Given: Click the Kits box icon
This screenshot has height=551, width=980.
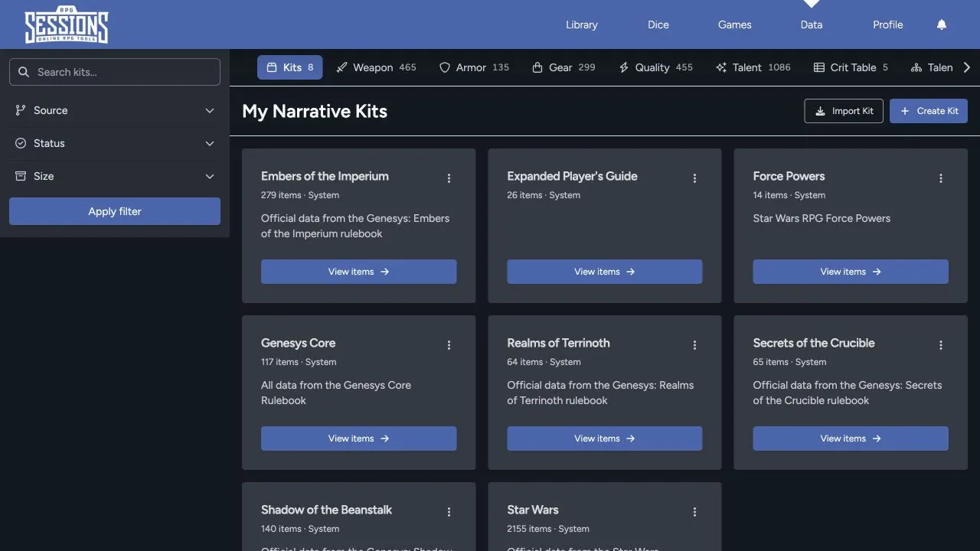Looking at the screenshot, I should (272, 67).
